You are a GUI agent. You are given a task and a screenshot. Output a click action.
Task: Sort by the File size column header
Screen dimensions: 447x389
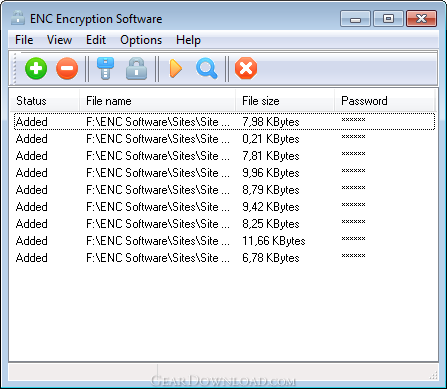[285, 101]
